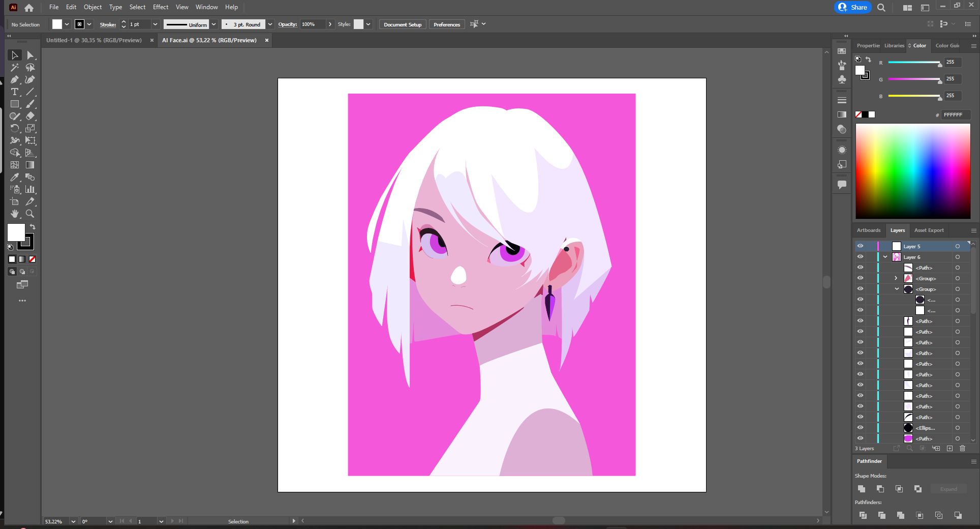This screenshot has height=529, width=980.
Task: Choose the Direct Selection tool
Action: (x=30, y=55)
